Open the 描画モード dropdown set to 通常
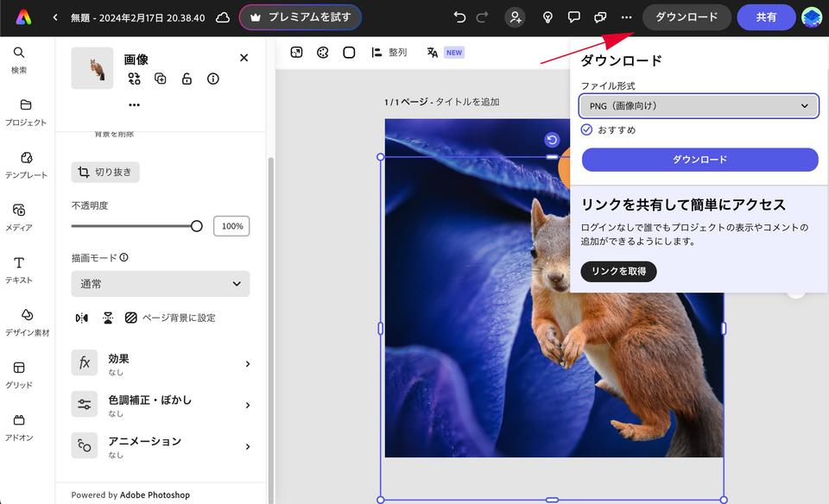Image resolution: width=829 pixels, height=504 pixels. point(161,284)
